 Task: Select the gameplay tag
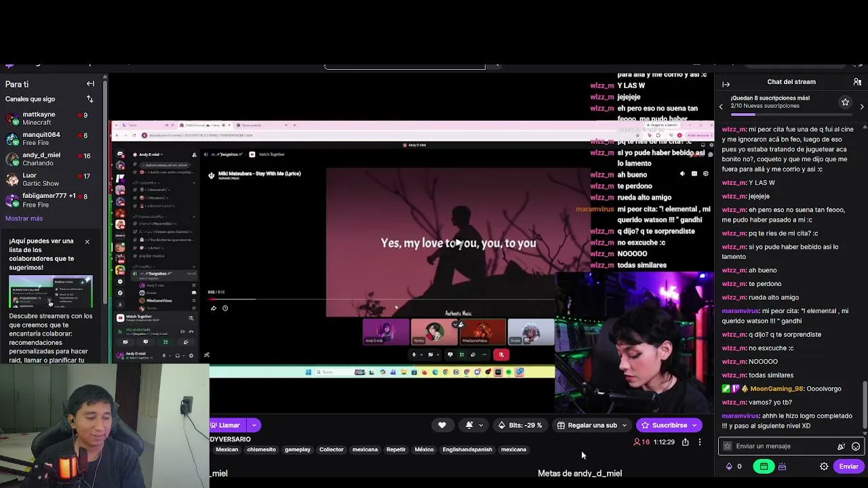(x=298, y=449)
